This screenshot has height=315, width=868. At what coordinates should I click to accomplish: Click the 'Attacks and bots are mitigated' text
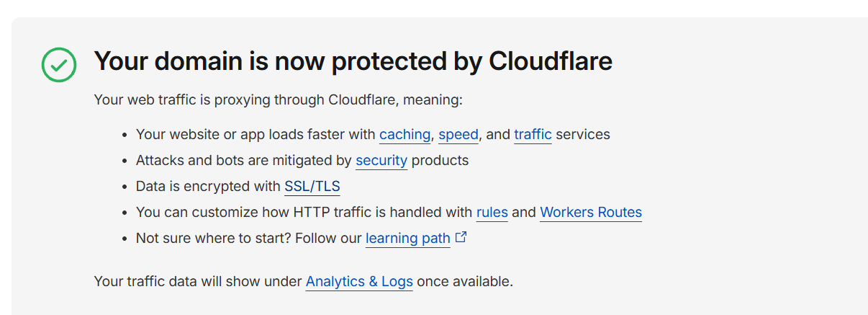click(x=244, y=160)
